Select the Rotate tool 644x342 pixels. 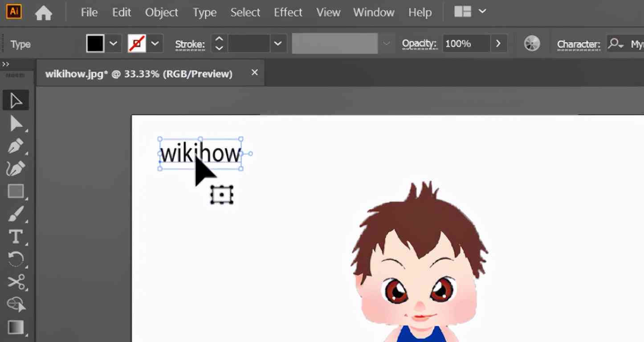pos(16,259)
